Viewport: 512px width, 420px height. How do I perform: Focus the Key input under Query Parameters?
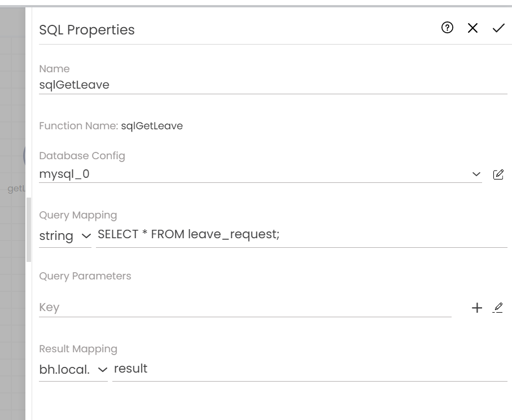click(245, 307)
